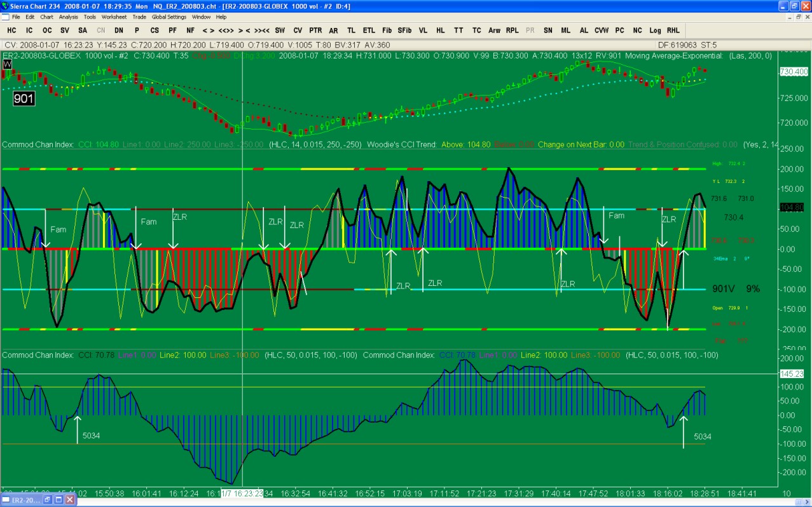Image resolution: width=812 pixels, height=507 pixels.
Task: Click the PF toolbar button
Action: [172, 30]
